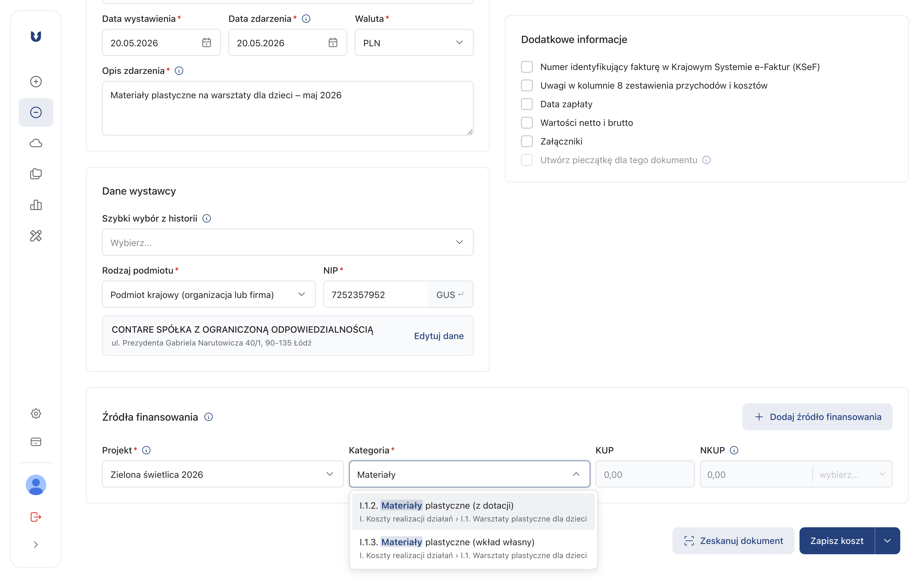This screenshot has width=924, height=578.
Task: Click the GUS lookup button
Action: coord(450,294)
